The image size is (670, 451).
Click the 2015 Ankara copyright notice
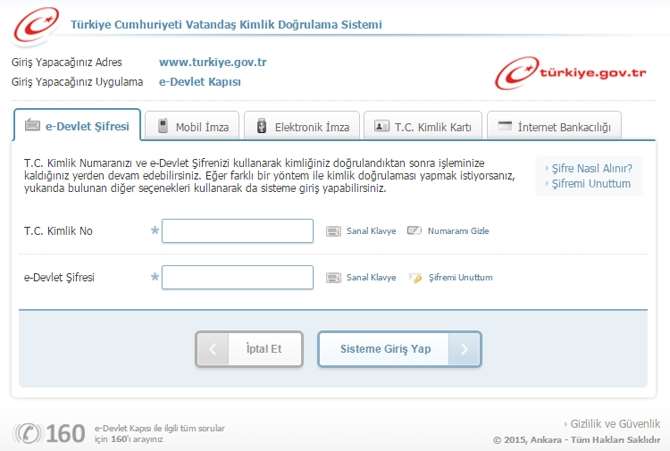576,440
